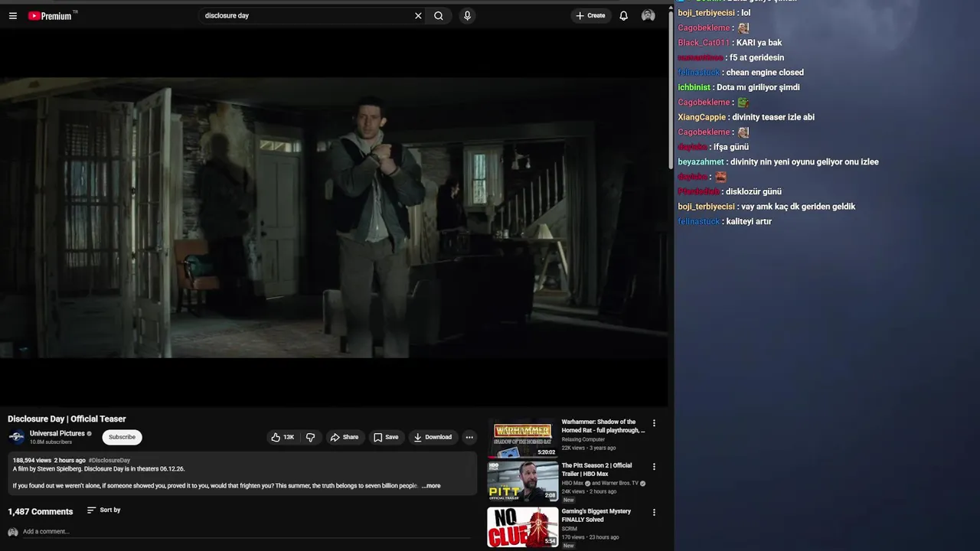This screenshot has width=980, height=551.
Task: Open the Create button
Action: point(590,15)
